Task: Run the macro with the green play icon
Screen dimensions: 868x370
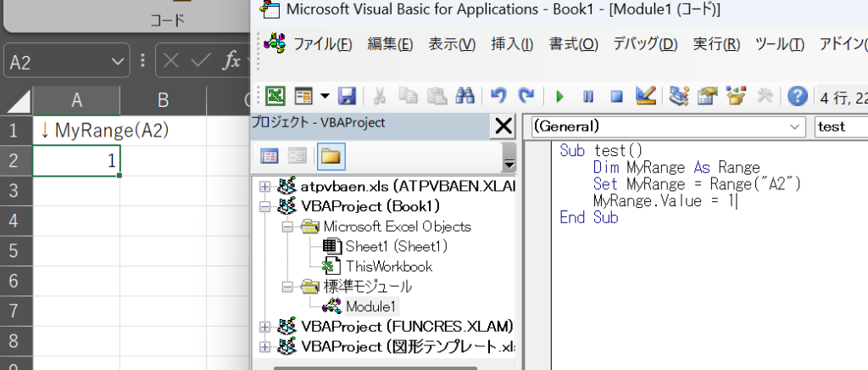Action: 559,97
